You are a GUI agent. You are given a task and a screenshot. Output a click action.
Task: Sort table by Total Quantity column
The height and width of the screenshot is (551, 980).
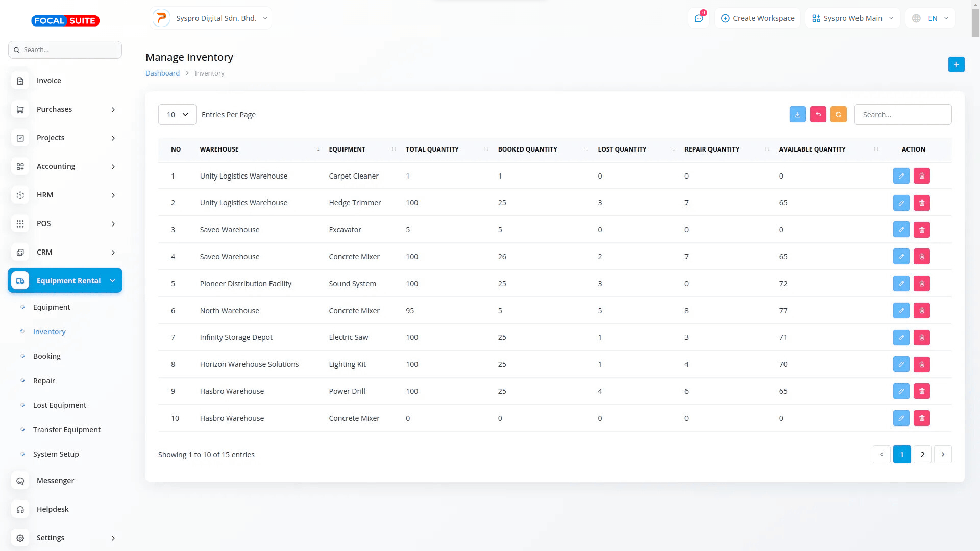432,149
